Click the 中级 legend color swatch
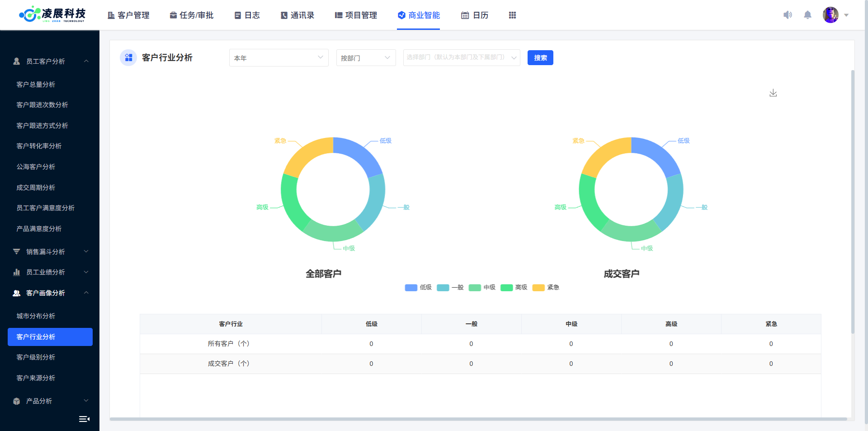The width and height of the screenshot is (868, 431). click(x=475, y=288)
